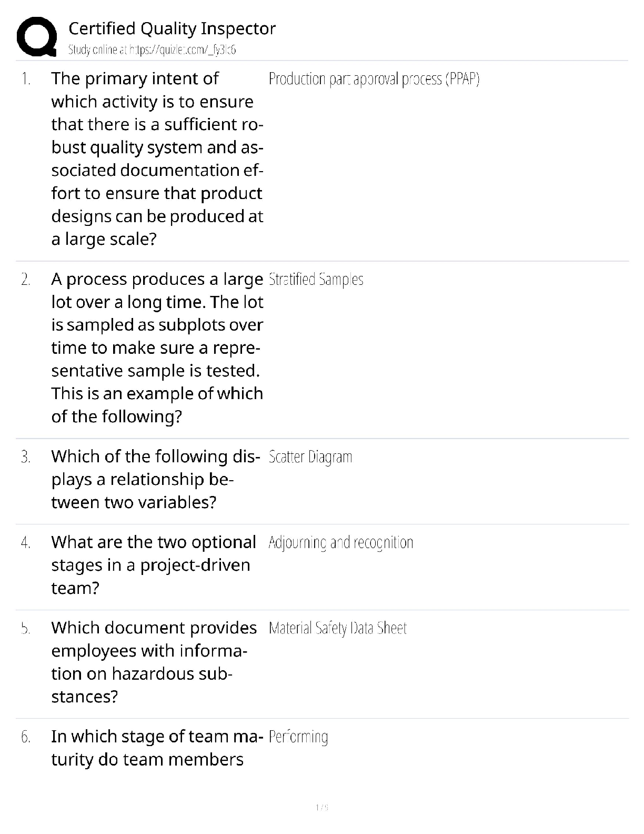Viewport: 644px width, 834px height.
Task: Open the Study online quizlet.com link
Action: 152,50
